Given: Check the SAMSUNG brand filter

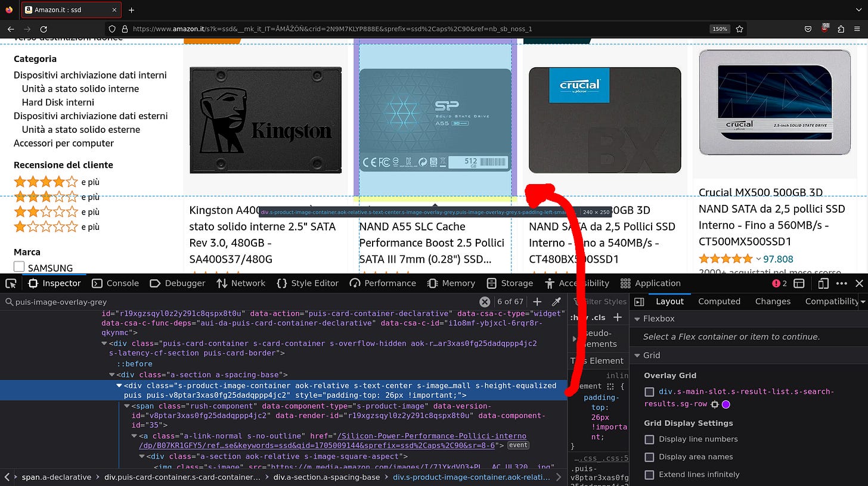Looking at the screenshot, I should (18, 267).
